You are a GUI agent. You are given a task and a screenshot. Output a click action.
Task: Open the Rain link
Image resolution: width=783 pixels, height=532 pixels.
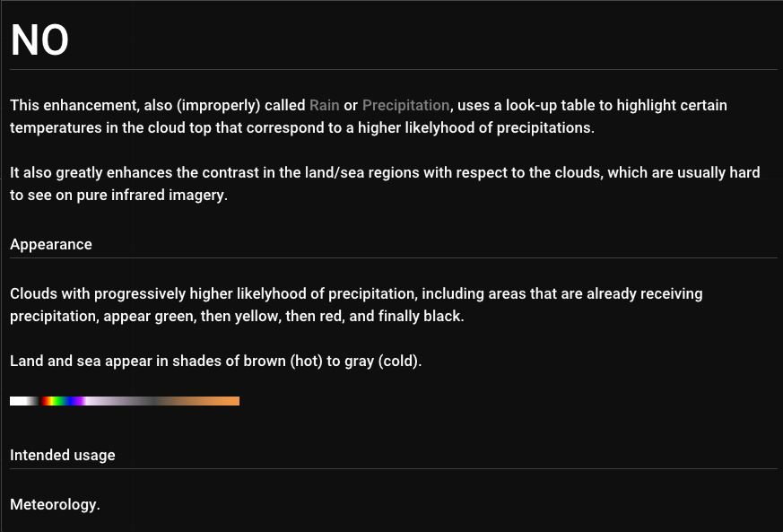(x=324, y=106)
